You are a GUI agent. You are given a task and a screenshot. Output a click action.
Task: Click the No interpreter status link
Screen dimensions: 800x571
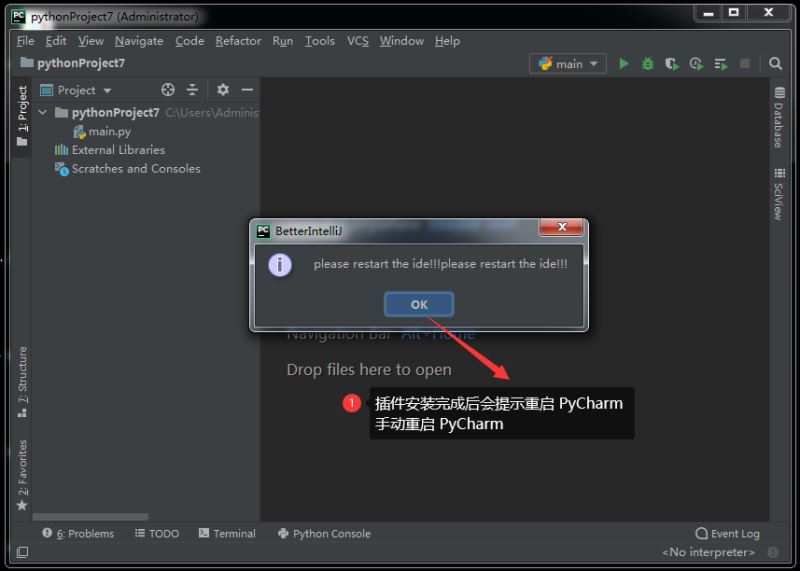point(708,552)
